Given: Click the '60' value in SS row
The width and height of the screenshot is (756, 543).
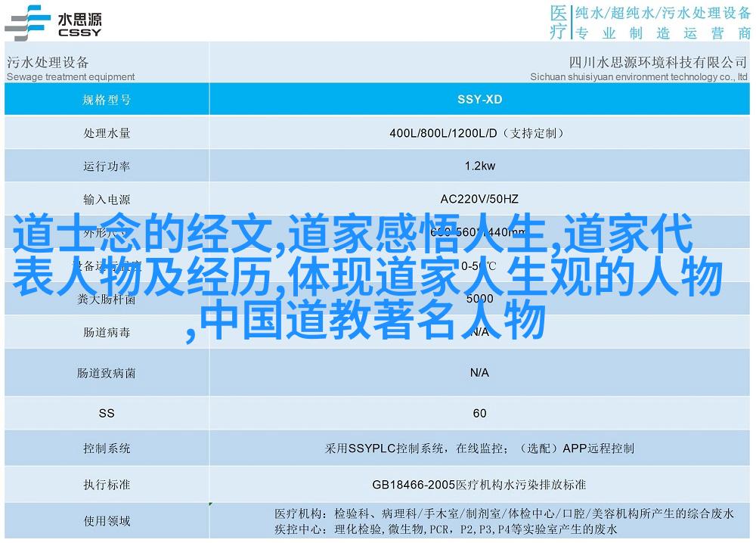Looking at the screenshot, I should click(480, 413).
